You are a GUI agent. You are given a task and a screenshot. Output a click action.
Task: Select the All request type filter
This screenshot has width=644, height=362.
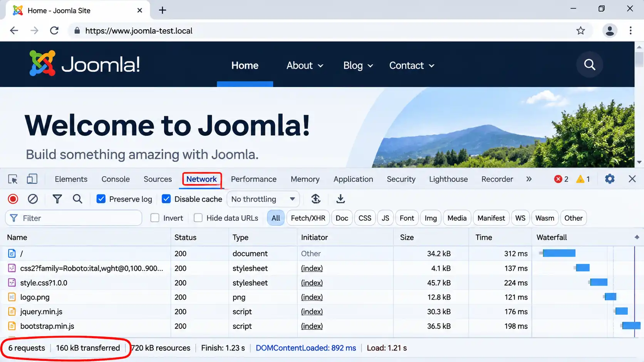(276, 218)
